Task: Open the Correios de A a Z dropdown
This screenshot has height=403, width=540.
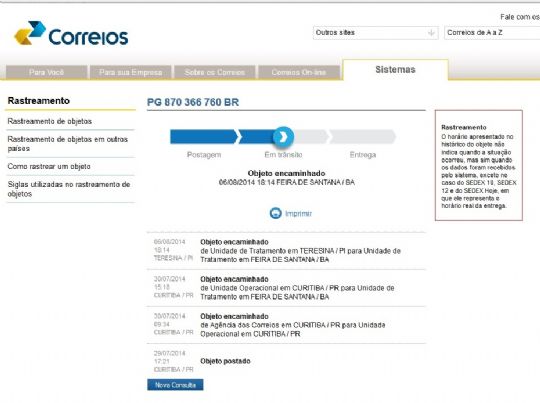Action: (492, 33)
